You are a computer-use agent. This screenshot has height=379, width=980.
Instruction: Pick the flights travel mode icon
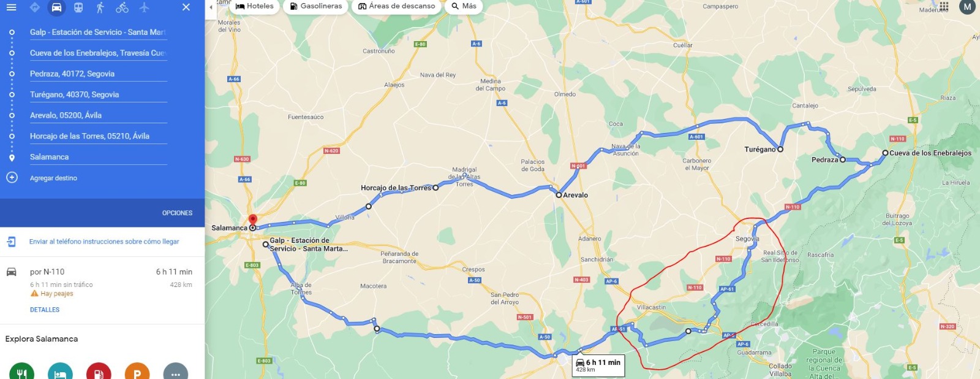point(145,7)
